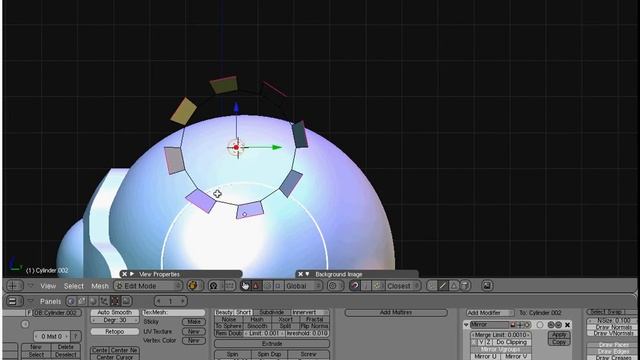Viewport: 640px width, 360px height.
Task: Toggle Mirror modifier Z axis
Action: click(488, 342)
